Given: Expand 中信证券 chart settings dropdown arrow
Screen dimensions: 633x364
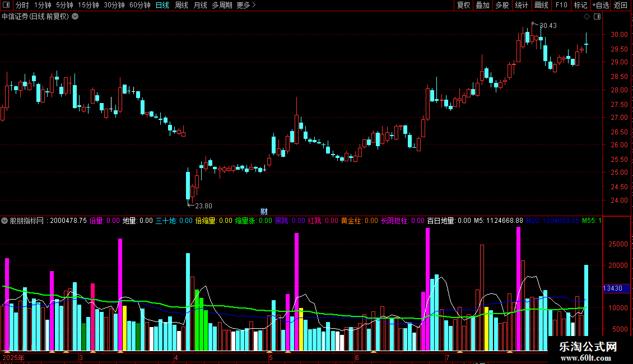Looking at the screenshot, I should click(x=75, y=17).
